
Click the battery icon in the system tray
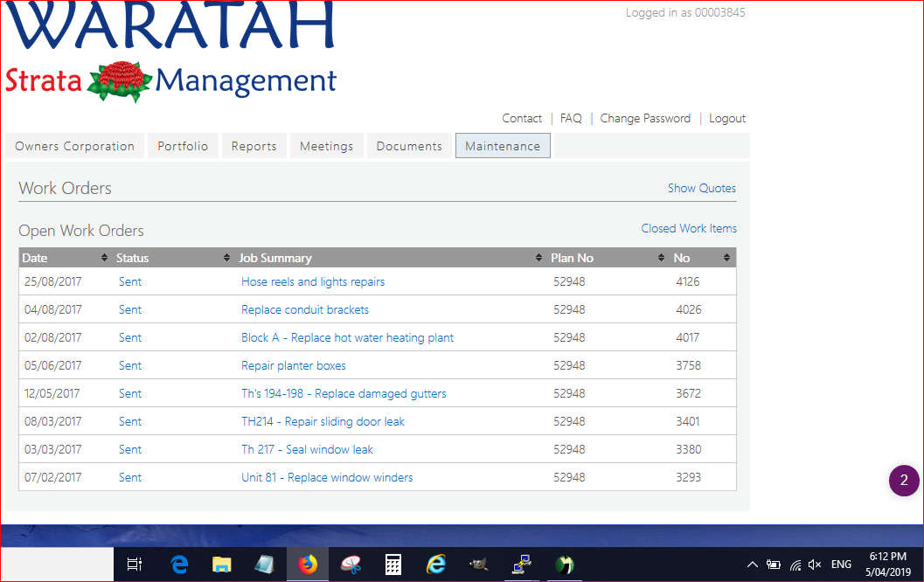click(773, 565)
